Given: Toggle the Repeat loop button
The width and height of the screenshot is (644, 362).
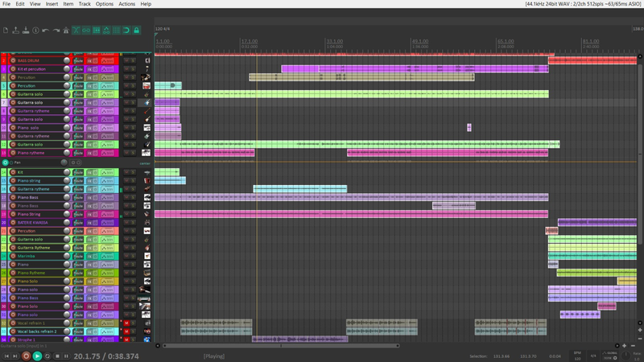Looking at the screenshot, I should (47, 356).
